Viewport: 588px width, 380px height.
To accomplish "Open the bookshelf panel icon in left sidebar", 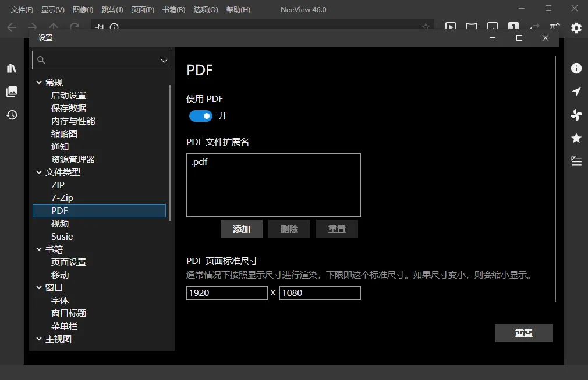I will coord(12,68).
